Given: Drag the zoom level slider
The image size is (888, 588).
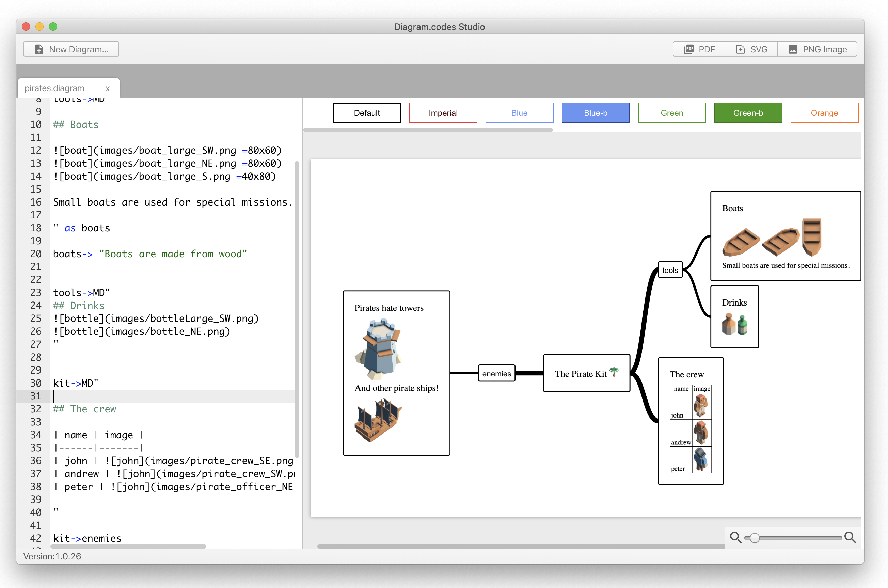Looking at the screenshot, I should (x=756, y=536).
